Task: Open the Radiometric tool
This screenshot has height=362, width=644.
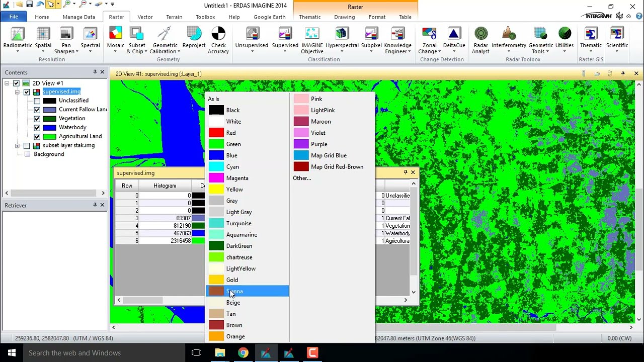Action: [x=18, y=39]
